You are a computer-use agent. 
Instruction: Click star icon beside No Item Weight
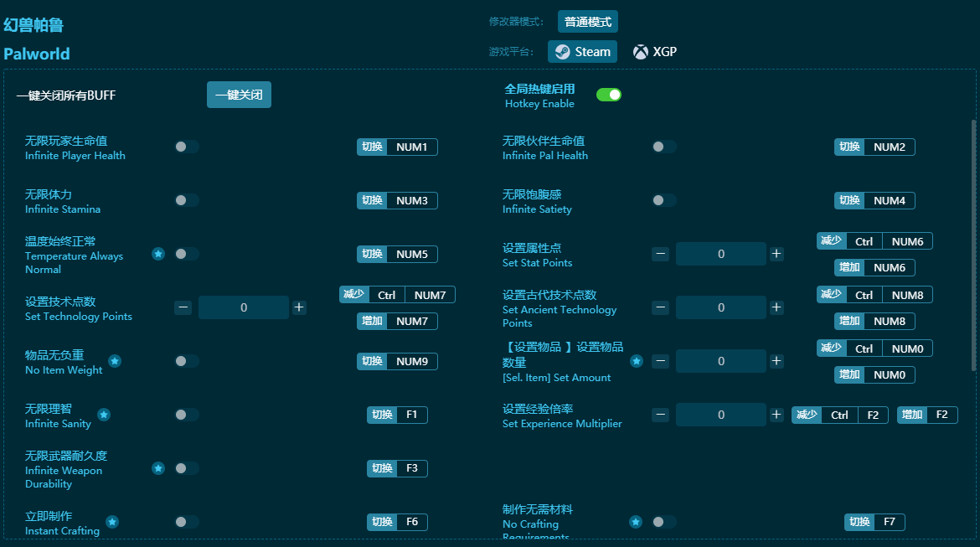click(x=115, y=361)
